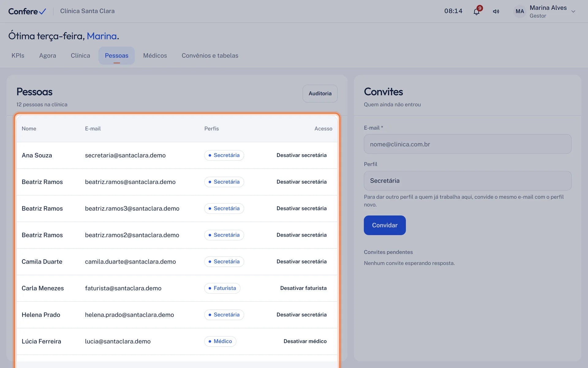The height and width of the screenshot is (368, 588).
Task: Click the Nome column header
Action: coord(29,129)
